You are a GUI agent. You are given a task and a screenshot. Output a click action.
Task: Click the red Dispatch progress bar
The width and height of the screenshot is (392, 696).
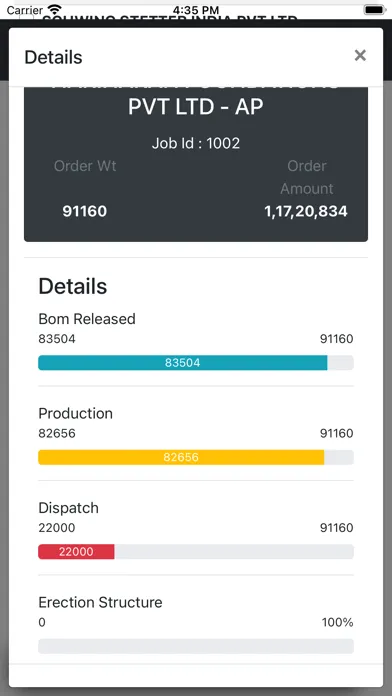[x=196, y=552]
